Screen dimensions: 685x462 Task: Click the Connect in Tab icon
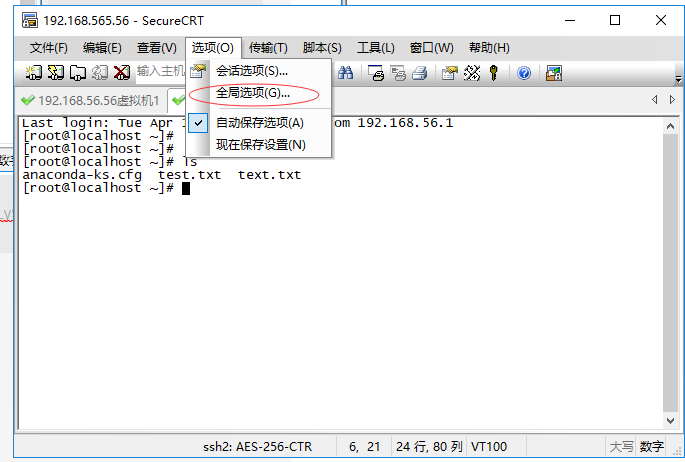(78, 72)
